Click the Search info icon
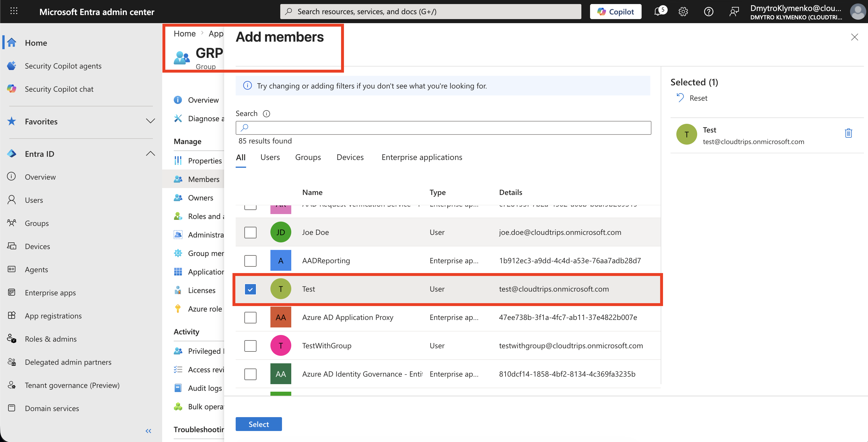The height and width of the screenshot is (442, 868). (x=266, y=114)
